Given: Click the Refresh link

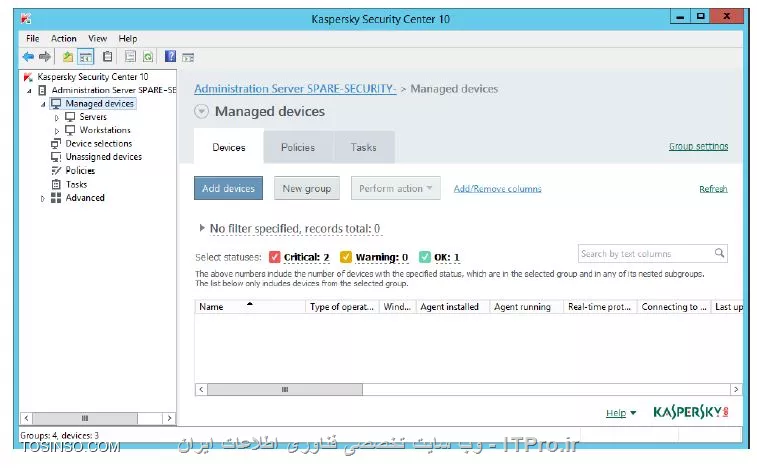Looking at the screenshot, I should coord(713,189).
